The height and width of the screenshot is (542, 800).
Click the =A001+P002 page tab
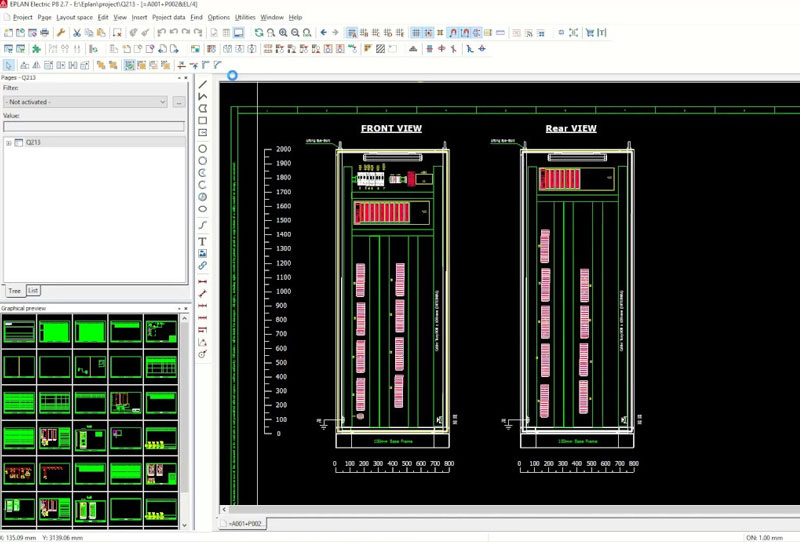click(243, 524)
